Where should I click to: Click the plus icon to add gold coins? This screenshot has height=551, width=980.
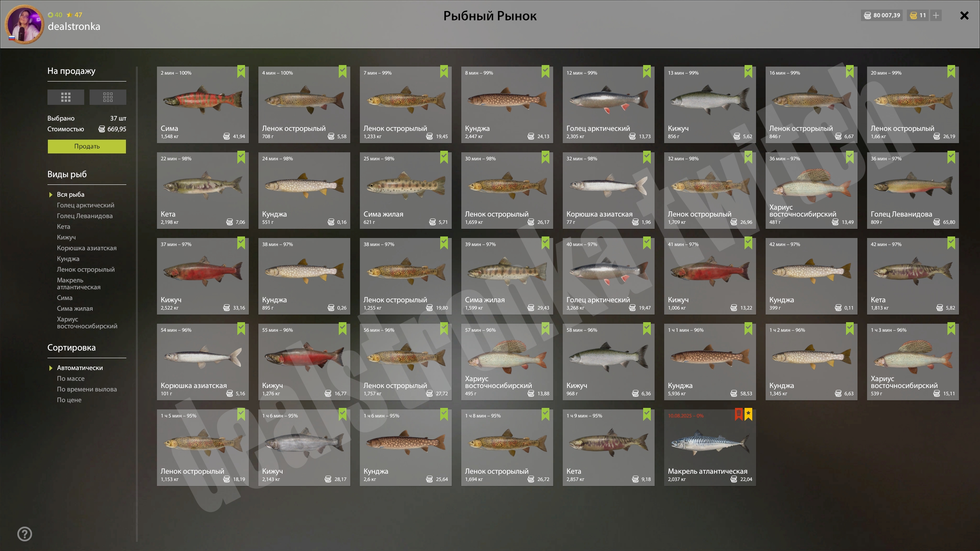tap(936, 15)
